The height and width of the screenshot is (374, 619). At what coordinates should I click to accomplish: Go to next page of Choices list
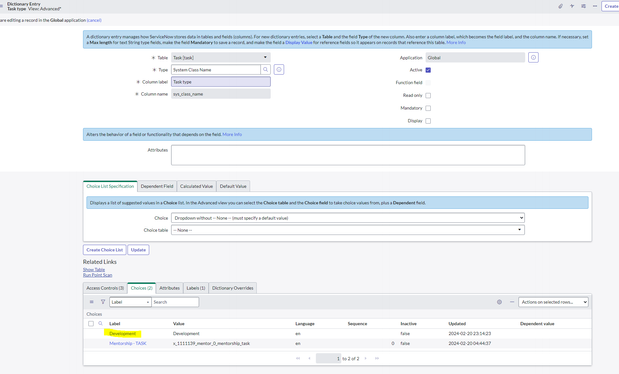pyautogui.click(x=366, y=358)
